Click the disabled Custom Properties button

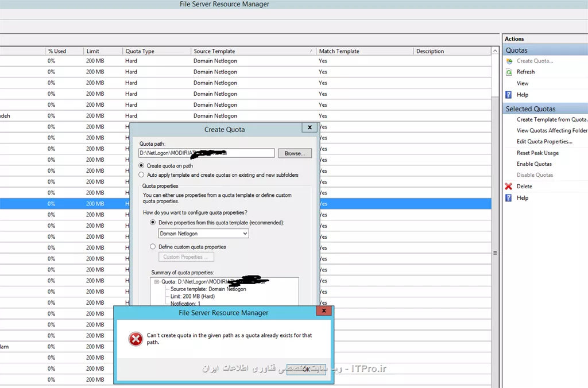[x=186, y=257]
